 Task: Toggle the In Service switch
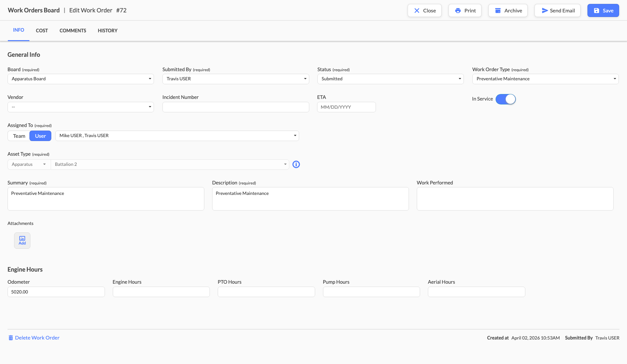506,99
